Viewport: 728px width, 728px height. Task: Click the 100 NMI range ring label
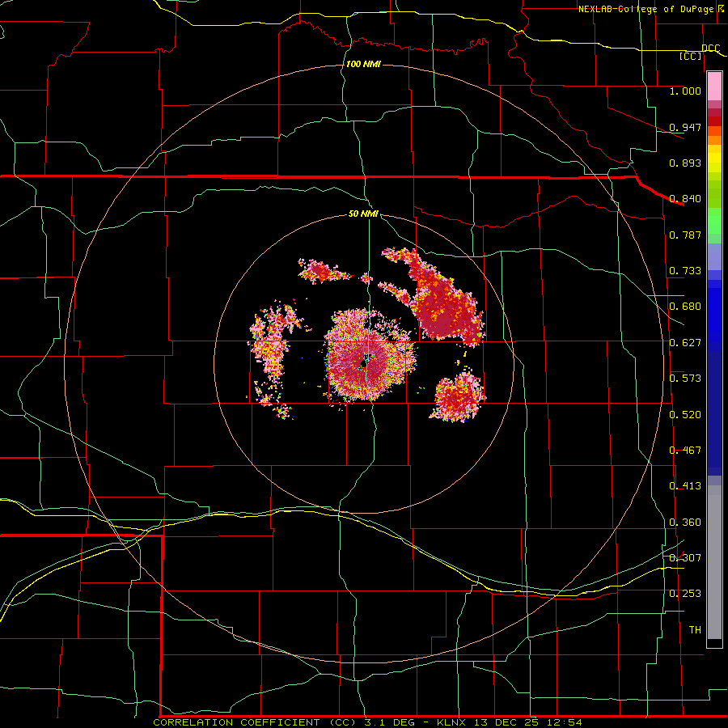363,64
